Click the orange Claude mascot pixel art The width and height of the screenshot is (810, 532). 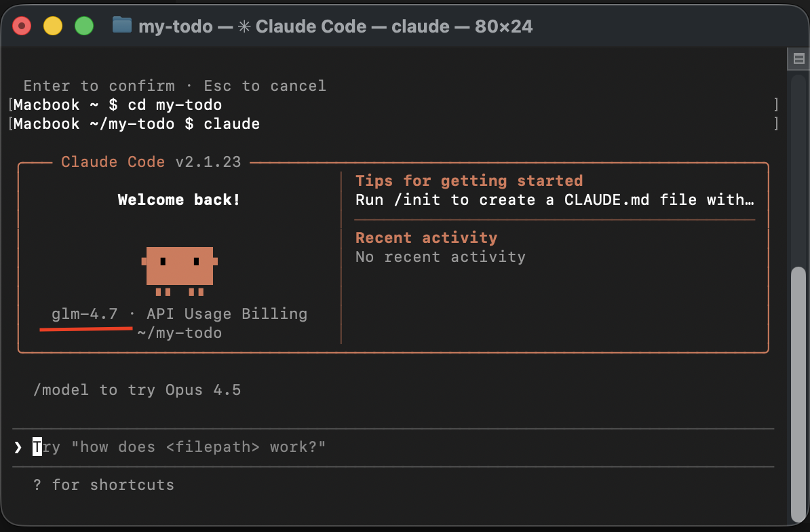(180, 267)
